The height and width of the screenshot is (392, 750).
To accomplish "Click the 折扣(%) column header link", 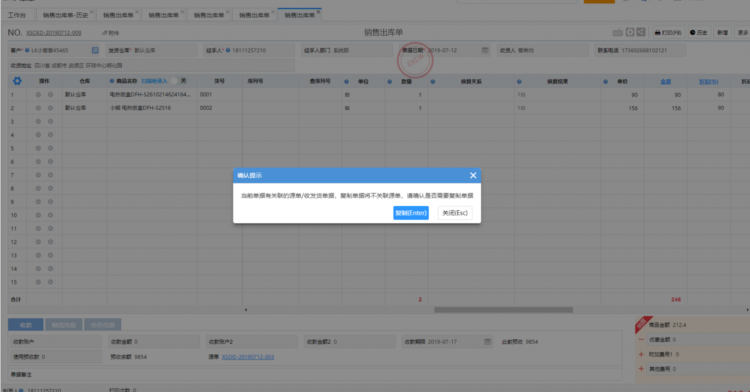I will click(708, 82).
